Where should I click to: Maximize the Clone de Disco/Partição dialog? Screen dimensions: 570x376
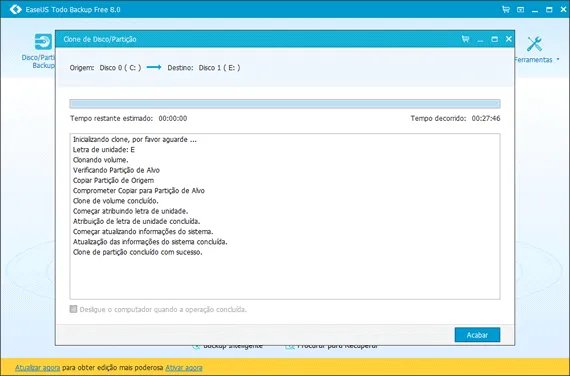coord(494,39)
